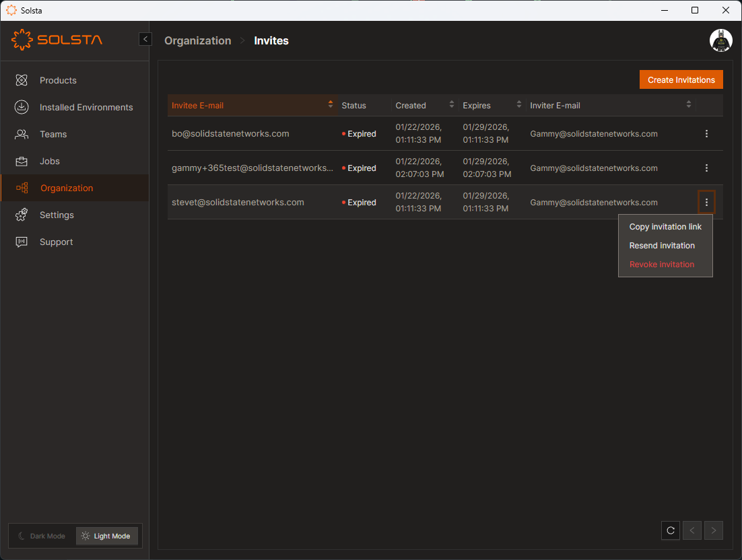Click the Solsta logo in sidebar
Viewport: 742px width, 560px height.
(57, 40)
